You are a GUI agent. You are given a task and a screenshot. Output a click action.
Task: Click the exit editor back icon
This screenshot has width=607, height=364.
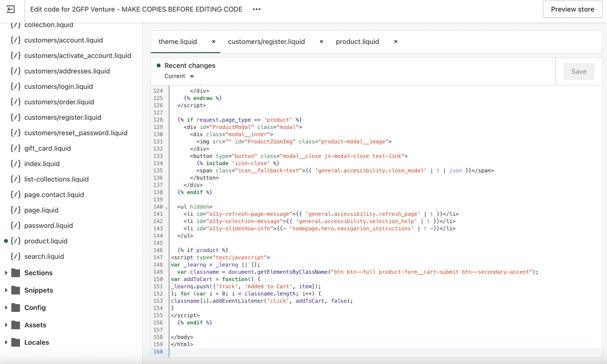[11, 9]
